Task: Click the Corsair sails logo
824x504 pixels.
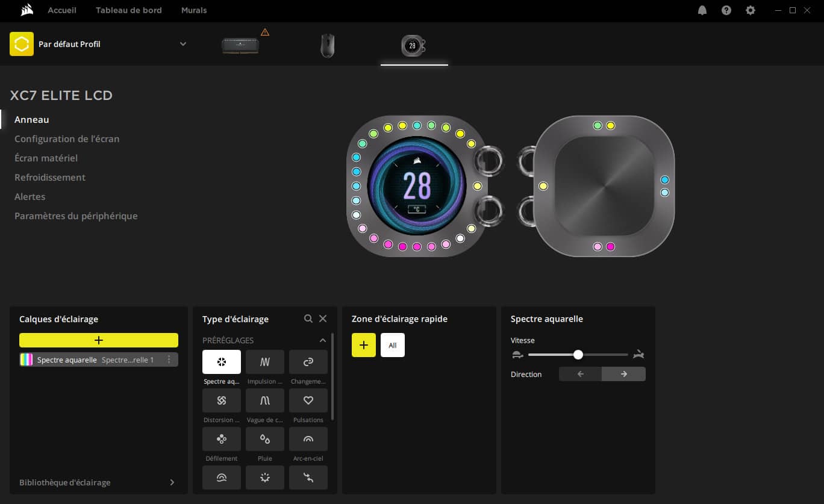Action: [x=26, y=10]
